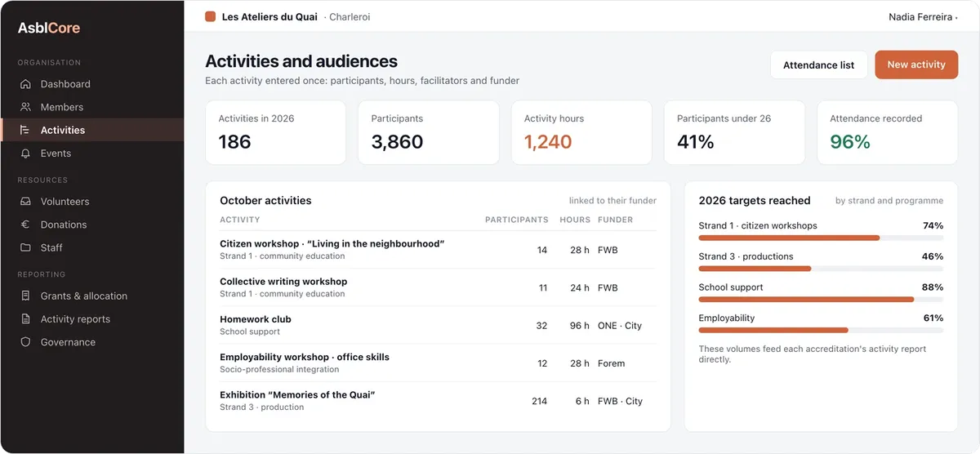
Task: Open the Homework club activity
Action: pyautogui.click(x=438, y=325)
